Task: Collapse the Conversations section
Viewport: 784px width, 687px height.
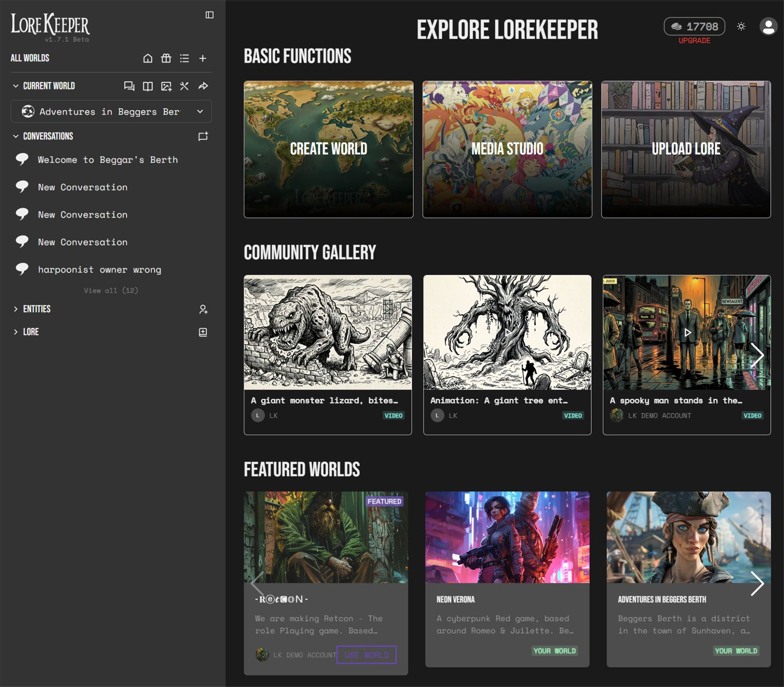Action: 16,136
